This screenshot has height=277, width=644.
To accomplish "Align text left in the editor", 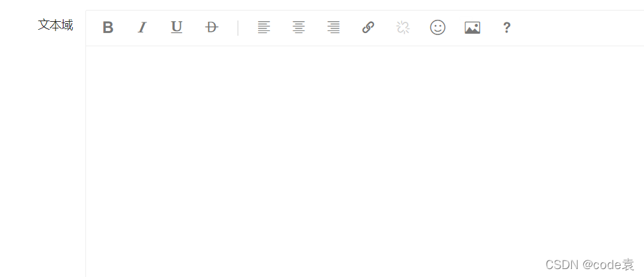I will point(263,28).
